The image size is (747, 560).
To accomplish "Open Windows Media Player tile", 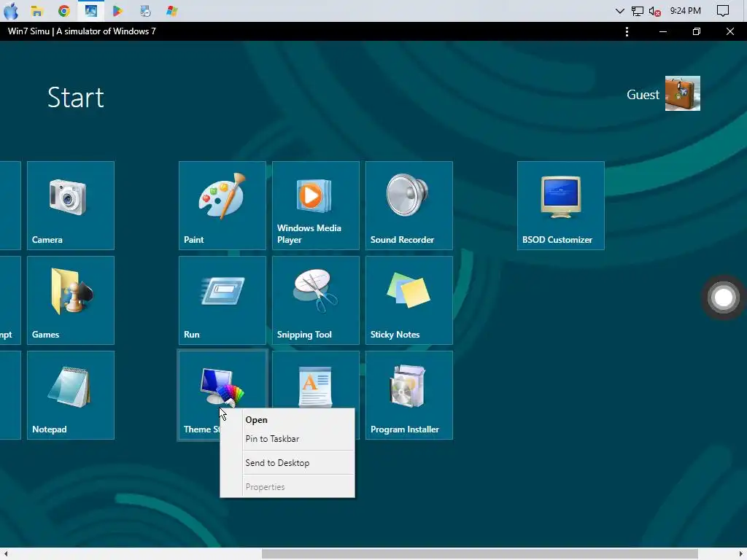I will [315, 205].
